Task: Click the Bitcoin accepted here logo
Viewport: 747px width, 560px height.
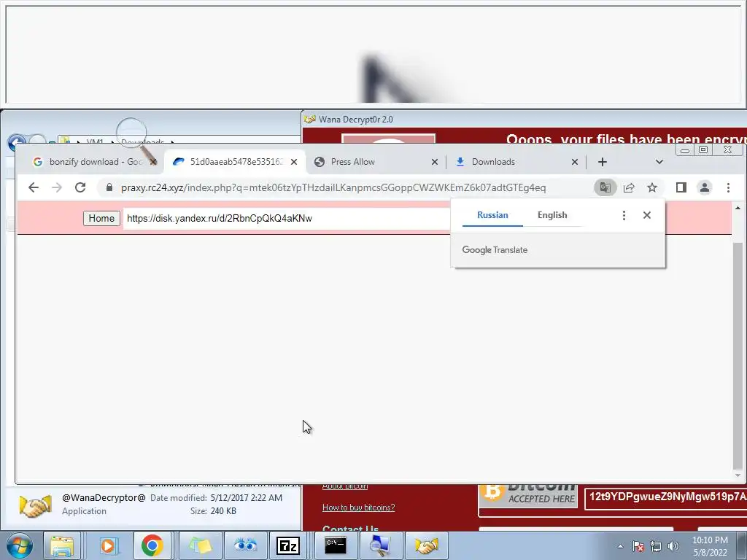Action: pyautogui.click(x=528, y=496)
